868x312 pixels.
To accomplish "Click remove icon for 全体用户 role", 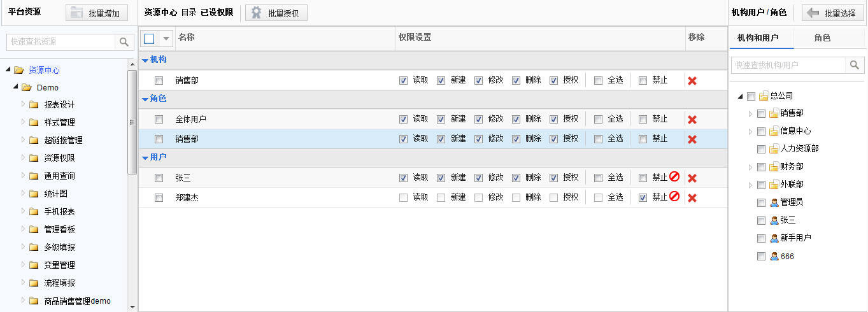I will pyautogui.click(x=692, y=120).
